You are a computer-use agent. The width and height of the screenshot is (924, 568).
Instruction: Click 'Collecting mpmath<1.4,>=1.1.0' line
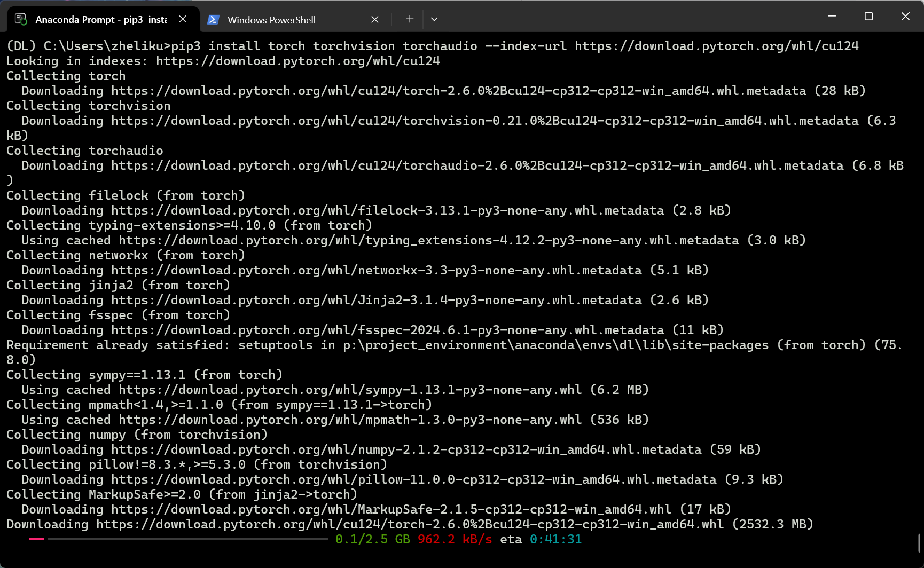click(x=219, y=405)
